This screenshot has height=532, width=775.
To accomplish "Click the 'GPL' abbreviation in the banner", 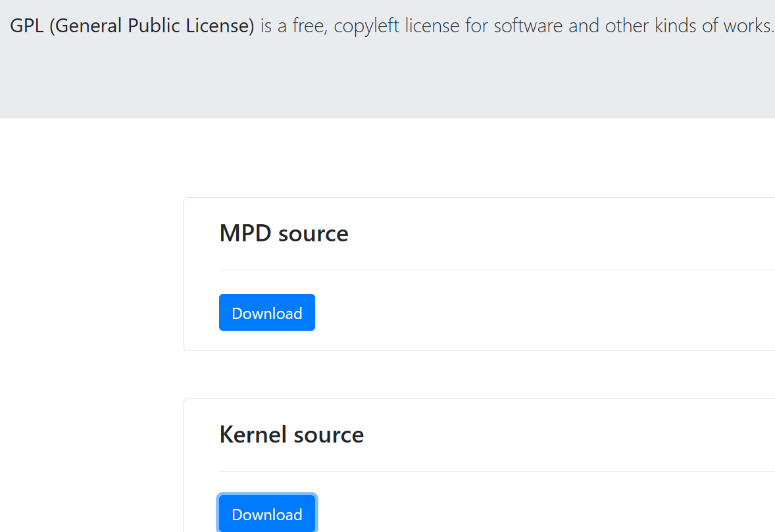I will [x=27, y=26].
